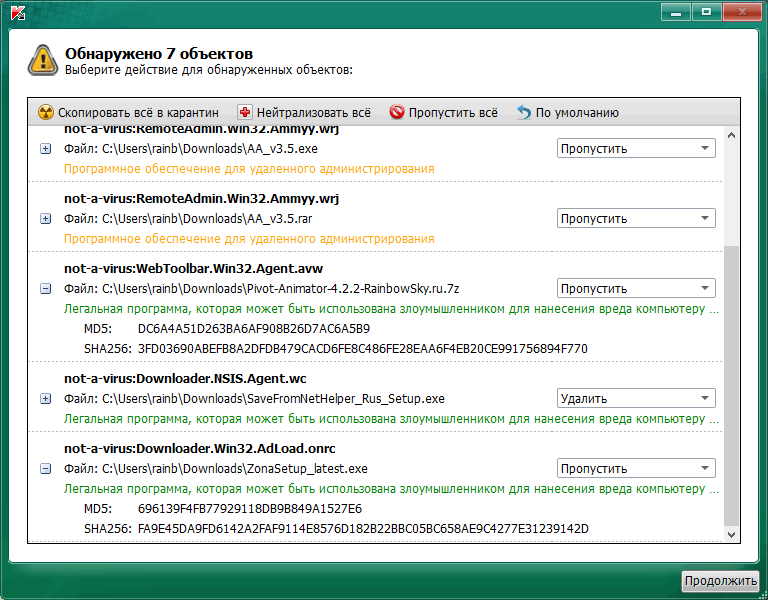This screenshot has height=600, width=768.
Task: Click the red prohibition skip-all icon
Action: pyautogui.click(x=397, y=112)
